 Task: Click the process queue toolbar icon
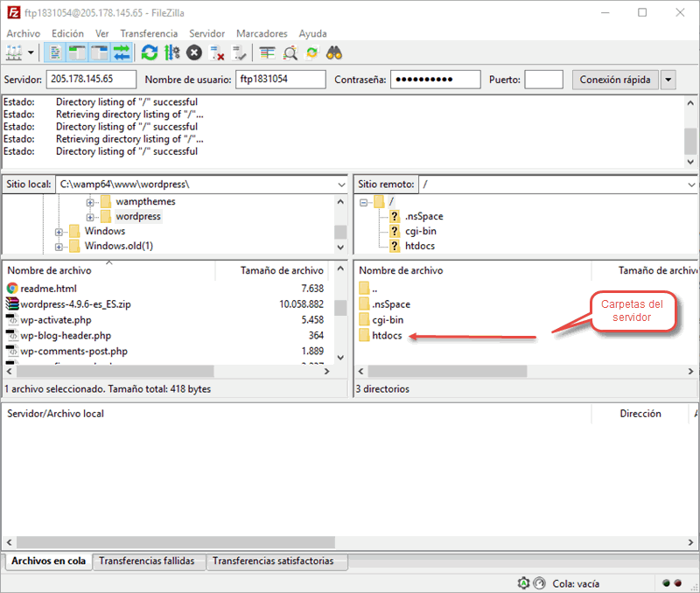pos(171,52)
